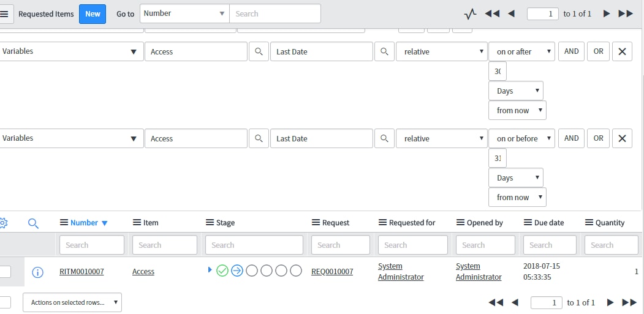Remove the 'on or before' filter condition
644x314 pixels.
622,138
